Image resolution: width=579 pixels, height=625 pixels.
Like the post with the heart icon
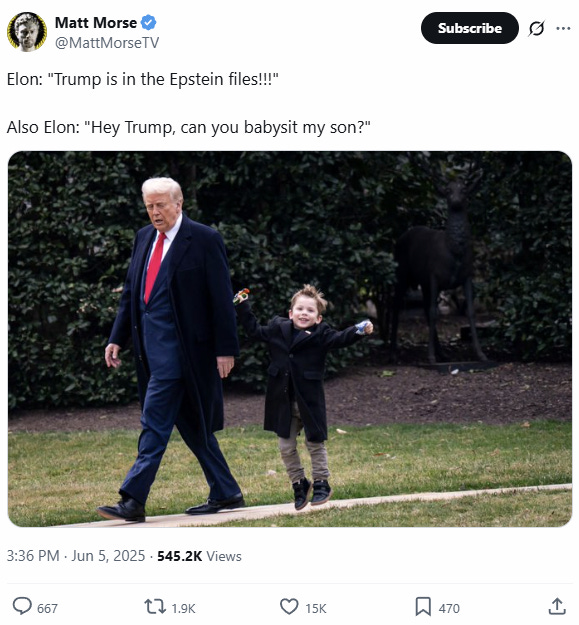click(x=289, y=607)
